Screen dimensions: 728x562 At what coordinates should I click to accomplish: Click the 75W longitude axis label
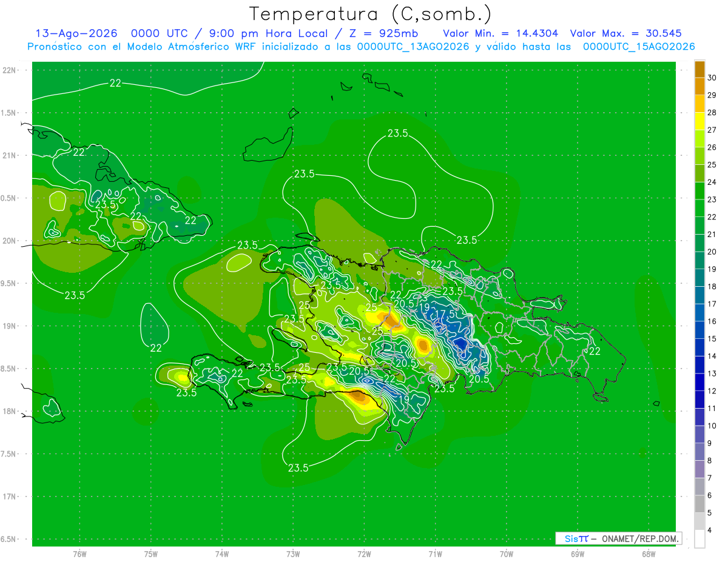(x=151, y=553)
